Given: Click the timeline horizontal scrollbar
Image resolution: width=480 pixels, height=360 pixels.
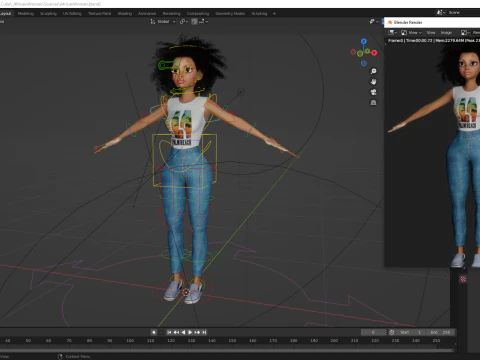Looking at the screenshot, I should click(227, 350).
